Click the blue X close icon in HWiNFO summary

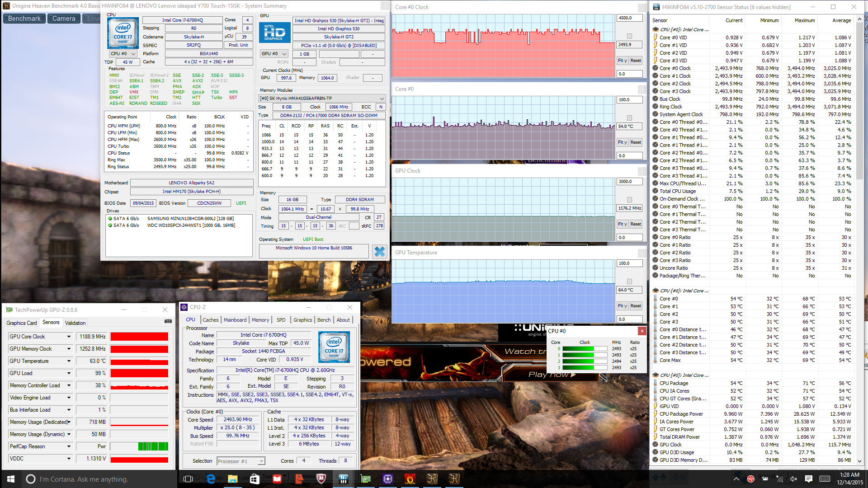[x=379, y=252]
